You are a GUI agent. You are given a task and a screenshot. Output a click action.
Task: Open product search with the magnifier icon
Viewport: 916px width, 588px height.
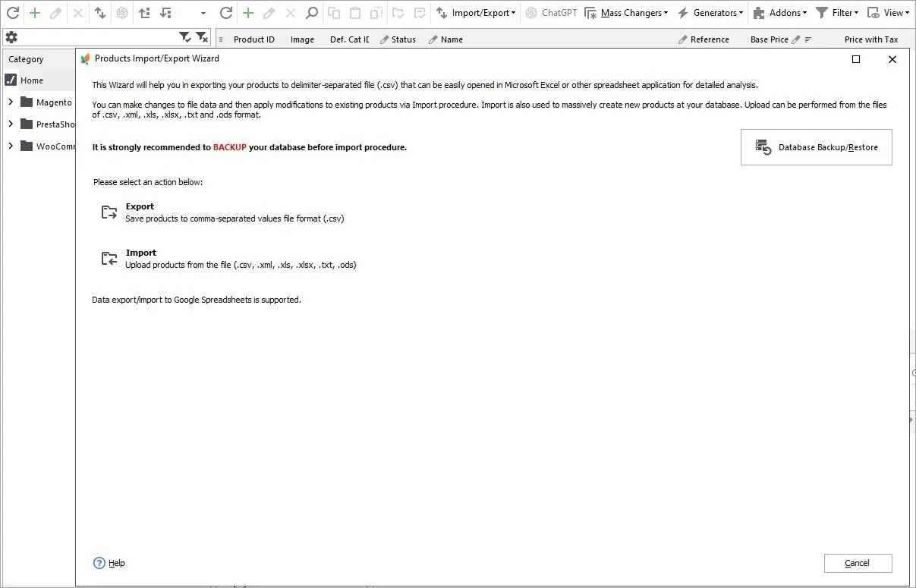(x=312, y=13)
